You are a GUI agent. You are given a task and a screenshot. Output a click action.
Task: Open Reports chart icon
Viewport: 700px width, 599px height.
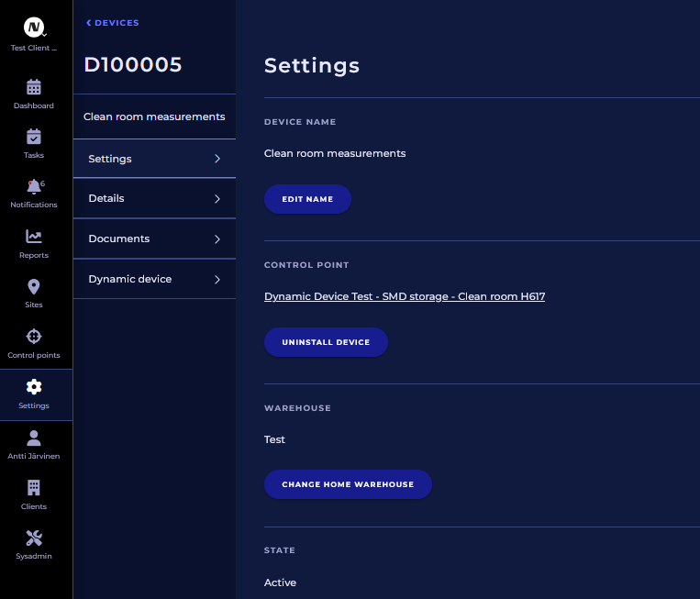pos(34,238)
